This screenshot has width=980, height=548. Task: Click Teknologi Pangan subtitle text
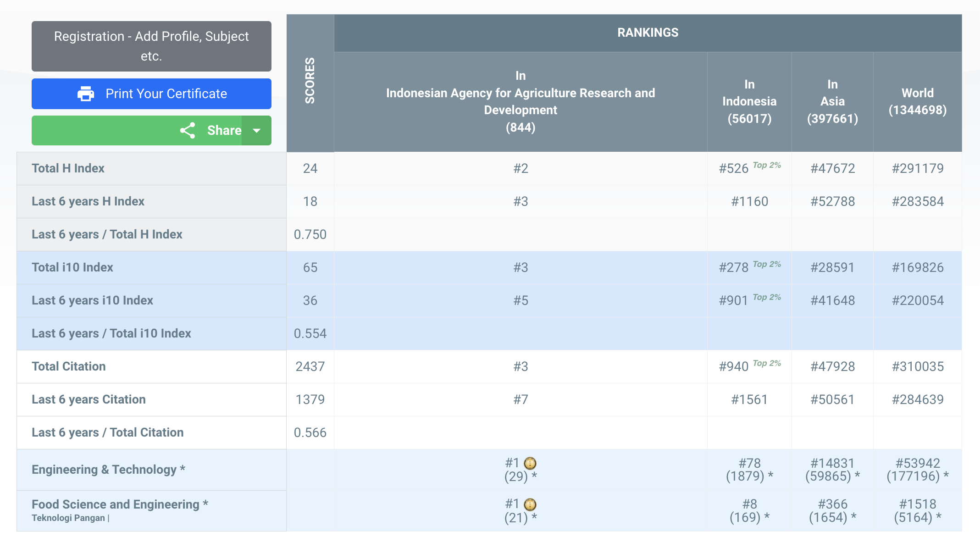(68, 518)
